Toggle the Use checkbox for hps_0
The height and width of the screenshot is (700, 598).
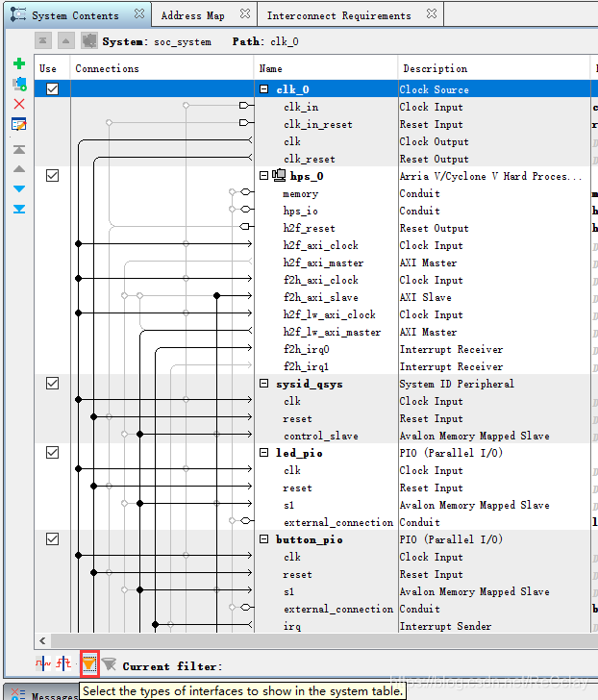point(52,175)
